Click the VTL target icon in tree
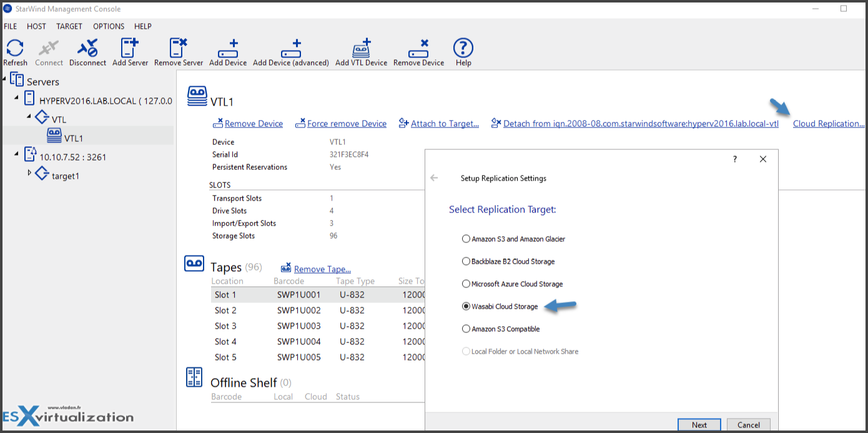This screenshot has height=433, width=868. [x=42, y=117]
